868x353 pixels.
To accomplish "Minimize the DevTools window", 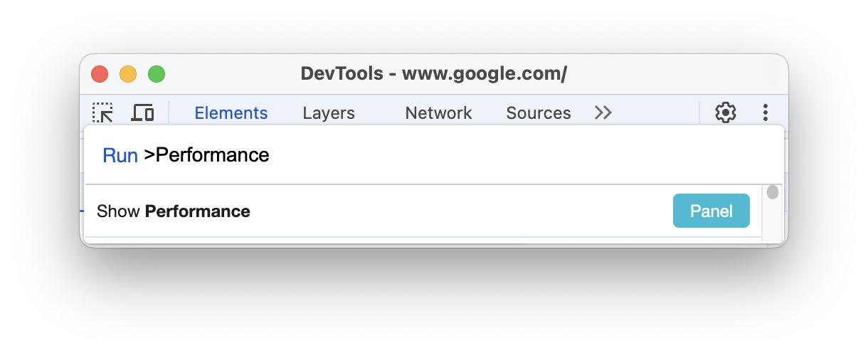I will (128, 74).
